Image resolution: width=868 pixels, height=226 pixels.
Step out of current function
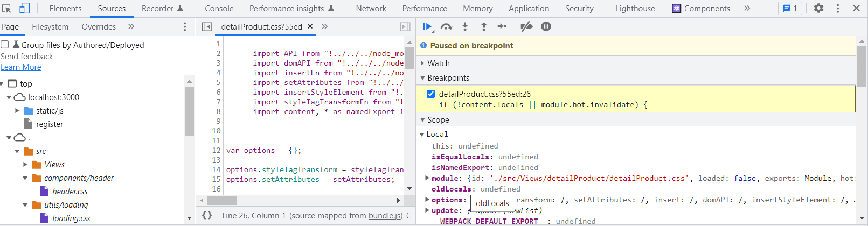(484, 26)
